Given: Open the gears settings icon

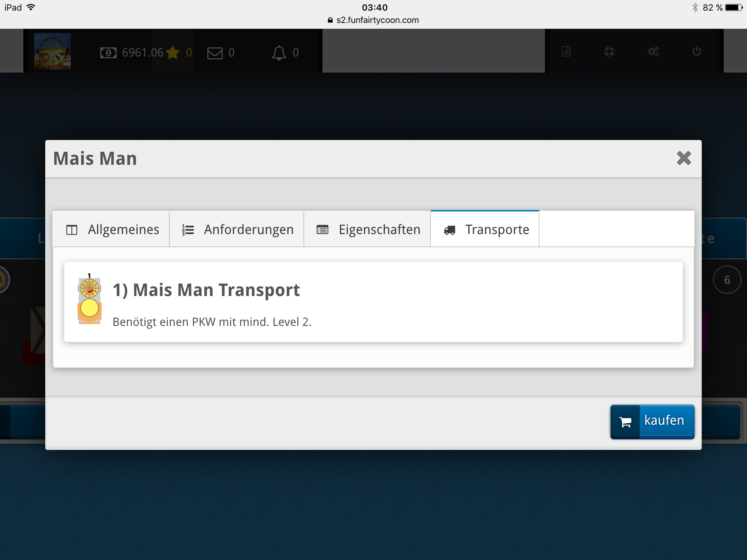Looking at the screenshot, I should pos(653,51).
